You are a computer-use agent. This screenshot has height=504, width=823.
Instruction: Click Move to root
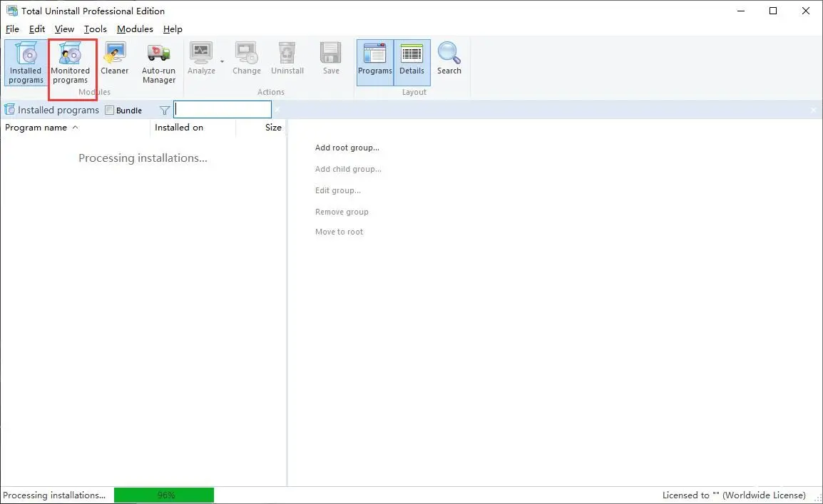[x=339, y=232]
